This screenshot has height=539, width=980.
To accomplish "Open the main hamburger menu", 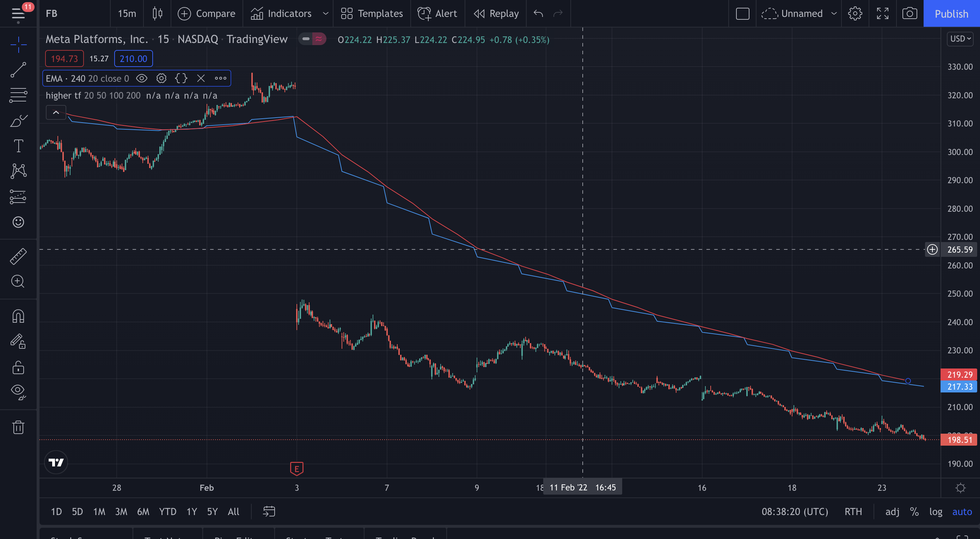I will point(18,14).
